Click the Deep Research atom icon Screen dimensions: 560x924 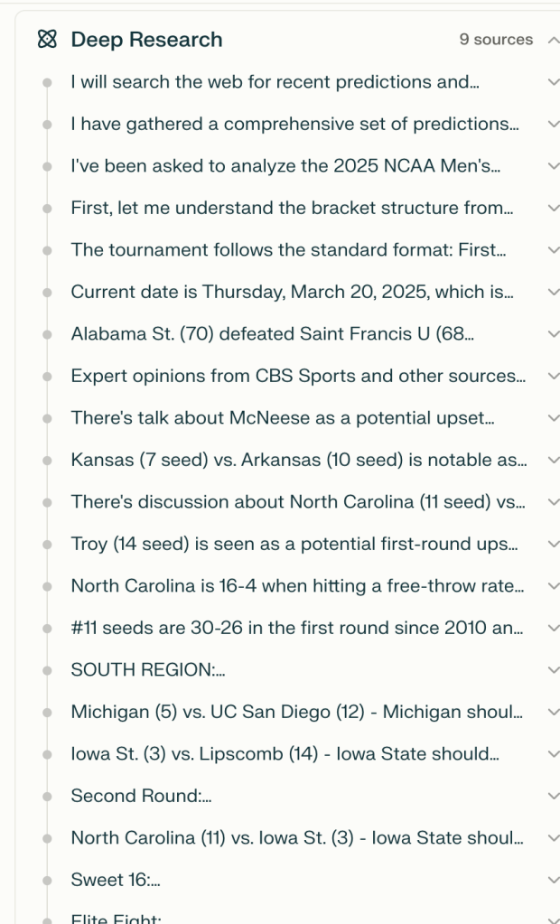[x=47, y=40]
